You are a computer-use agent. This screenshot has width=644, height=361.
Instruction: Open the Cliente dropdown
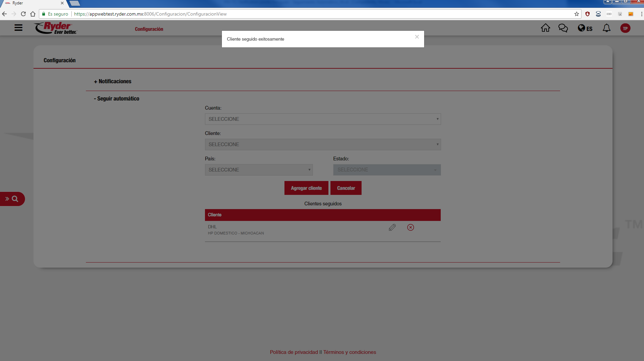click(x=323, y=144)
